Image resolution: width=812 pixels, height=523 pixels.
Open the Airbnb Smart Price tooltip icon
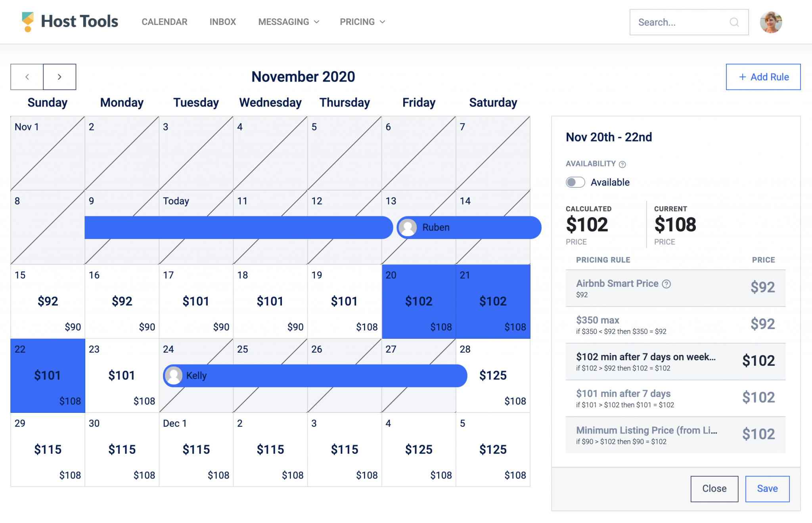coord(666,284)
